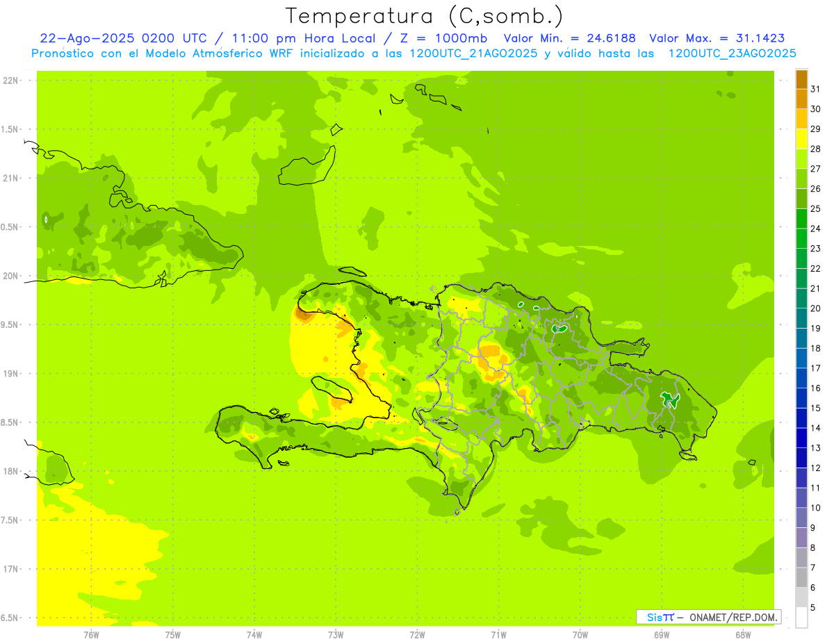Click the colorbar label 20

tap(816, 308)
